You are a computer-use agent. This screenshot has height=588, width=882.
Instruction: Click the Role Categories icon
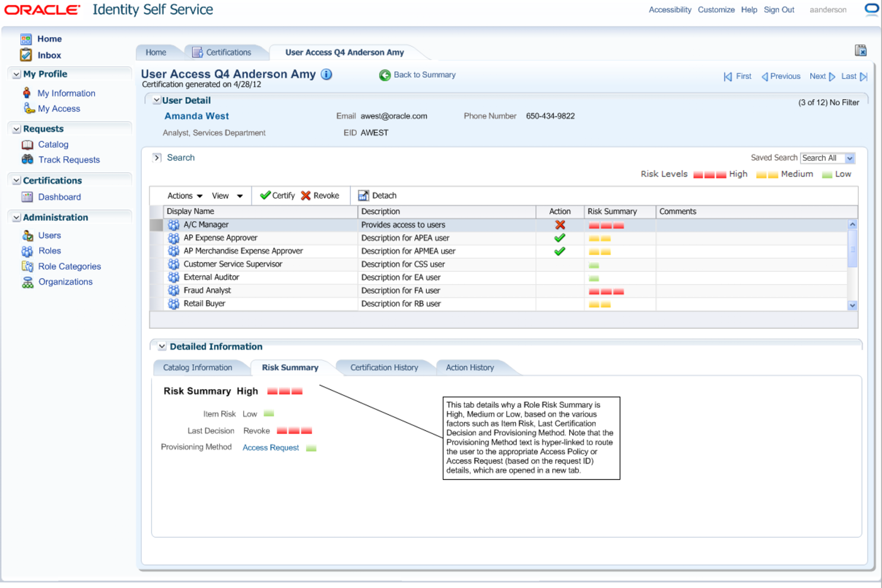pos(28,266)
